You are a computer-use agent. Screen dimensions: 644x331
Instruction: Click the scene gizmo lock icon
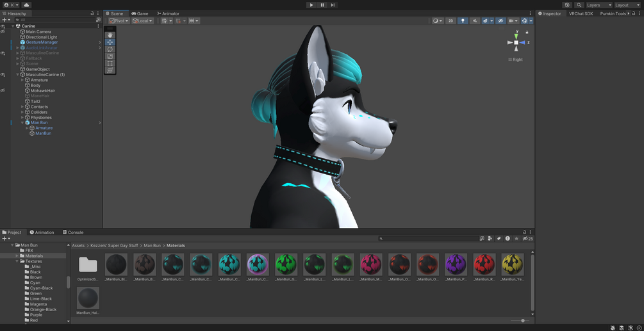click(x=527, y=32)
